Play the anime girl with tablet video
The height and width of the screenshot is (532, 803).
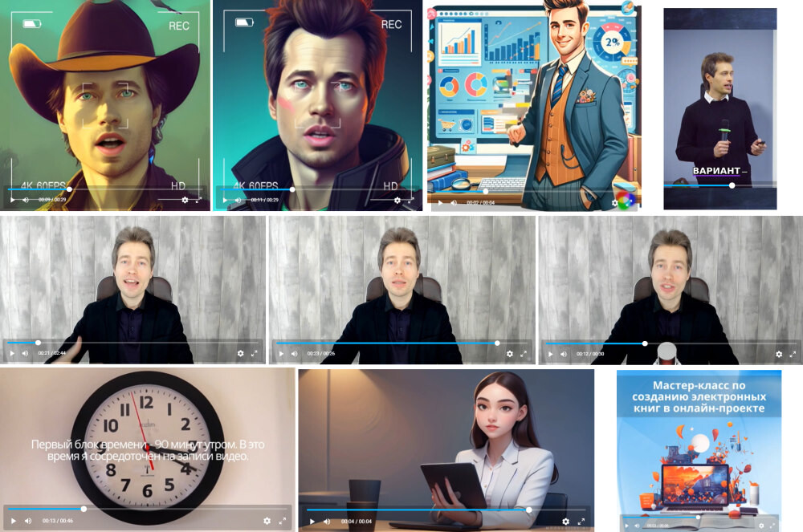pos(312,522)
